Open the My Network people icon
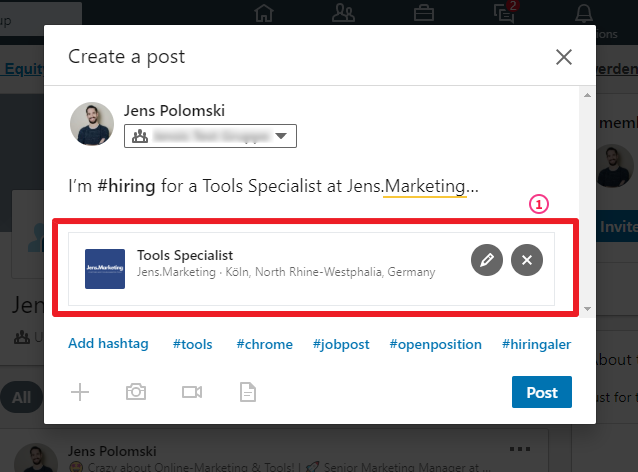 click(343, 13)
